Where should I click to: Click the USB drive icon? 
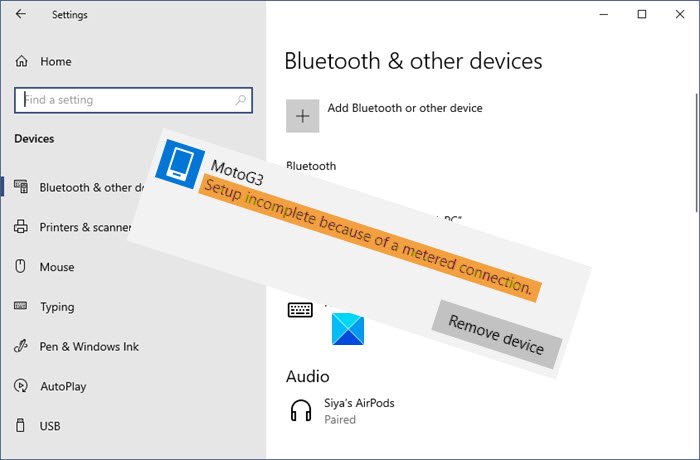pos(20,425)
